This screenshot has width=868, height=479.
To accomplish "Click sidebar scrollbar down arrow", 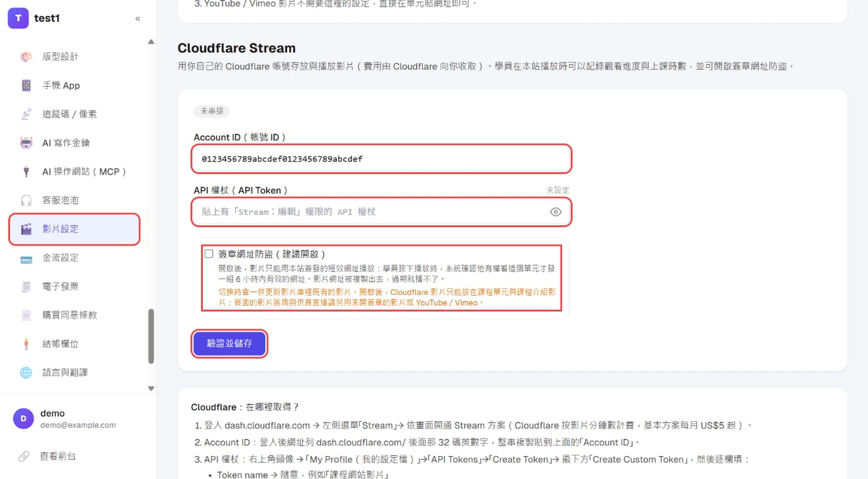I will [x=151, y=388].
